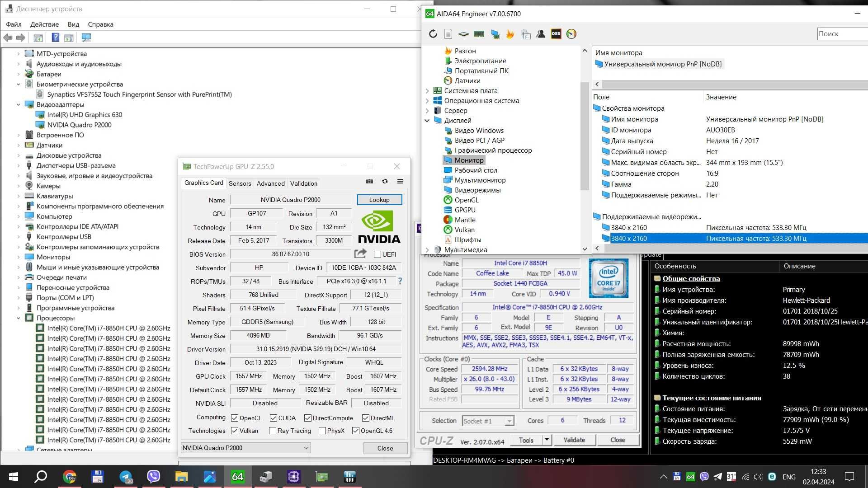Click the CPU-Z taskbar icon
This screenshot has height=488, width=868.
(x=294, y=477)
